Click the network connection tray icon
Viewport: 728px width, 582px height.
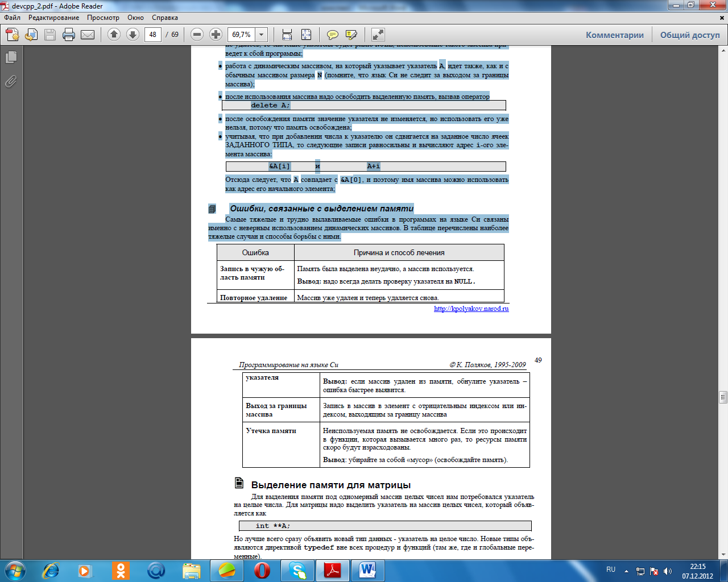(640, 571)
